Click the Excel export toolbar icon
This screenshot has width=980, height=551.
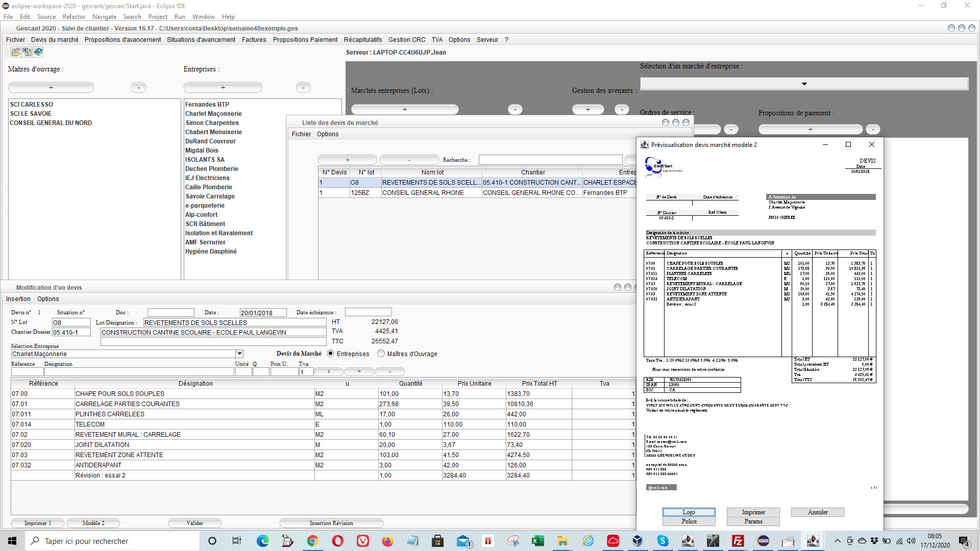(27, 52)
